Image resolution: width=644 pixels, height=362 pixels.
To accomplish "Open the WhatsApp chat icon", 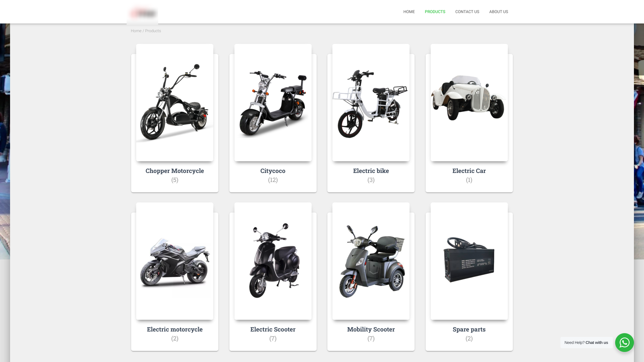I will pos(624,342).
